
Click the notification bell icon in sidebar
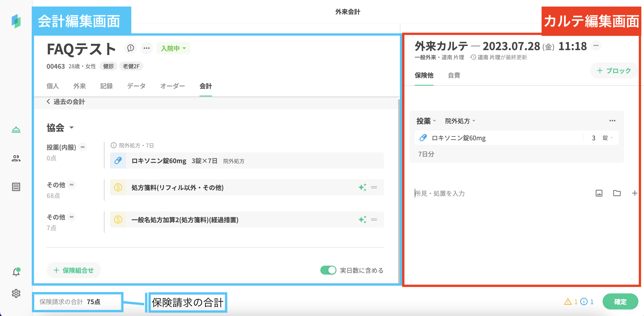tap(16, 272)
